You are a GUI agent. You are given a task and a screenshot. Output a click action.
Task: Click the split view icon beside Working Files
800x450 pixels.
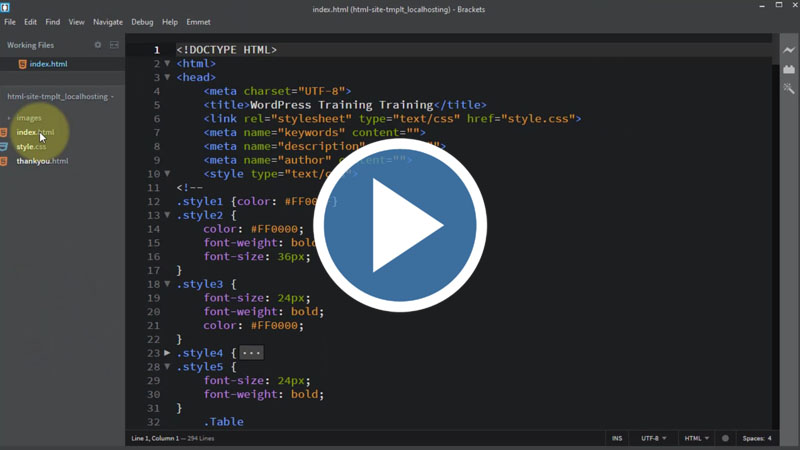114,45
